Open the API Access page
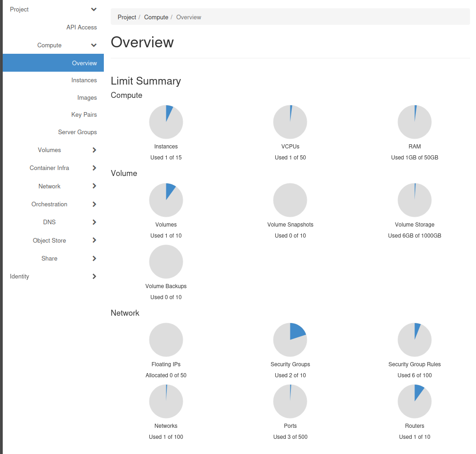The height and width of the screenshot is (454, 476). [x=81, y=27]
